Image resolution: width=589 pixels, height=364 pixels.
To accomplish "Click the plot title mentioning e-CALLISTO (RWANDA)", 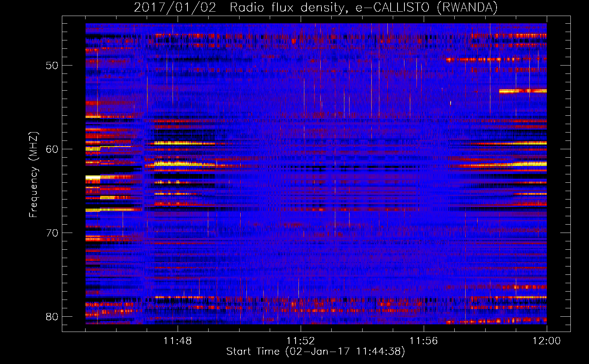I will pos(316,8).
